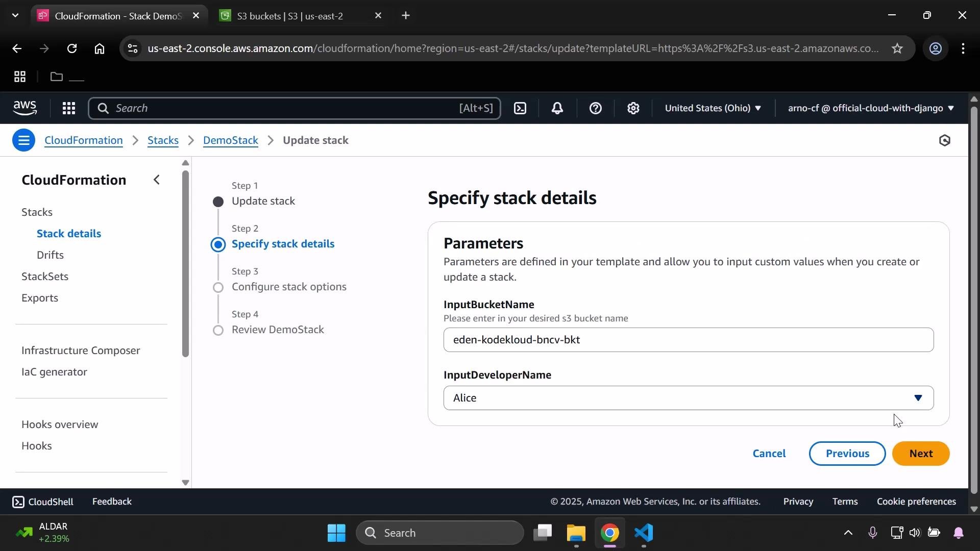Open Feedback in the footer
Viewport: 980px width, 551px height.
pyautogui.click(x=112, y=502)
